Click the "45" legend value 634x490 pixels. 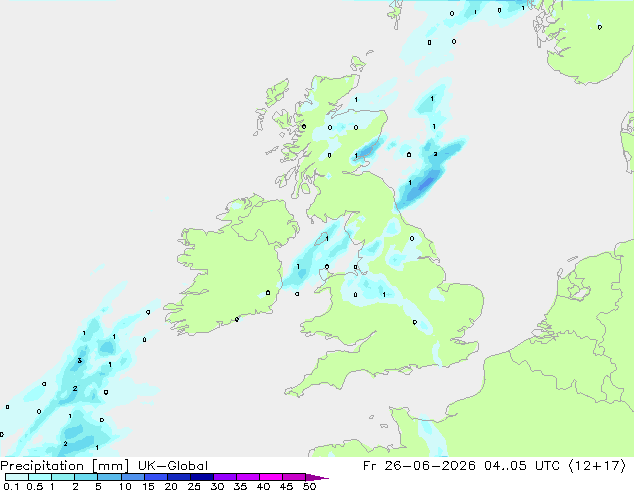(x=286, y=486)
